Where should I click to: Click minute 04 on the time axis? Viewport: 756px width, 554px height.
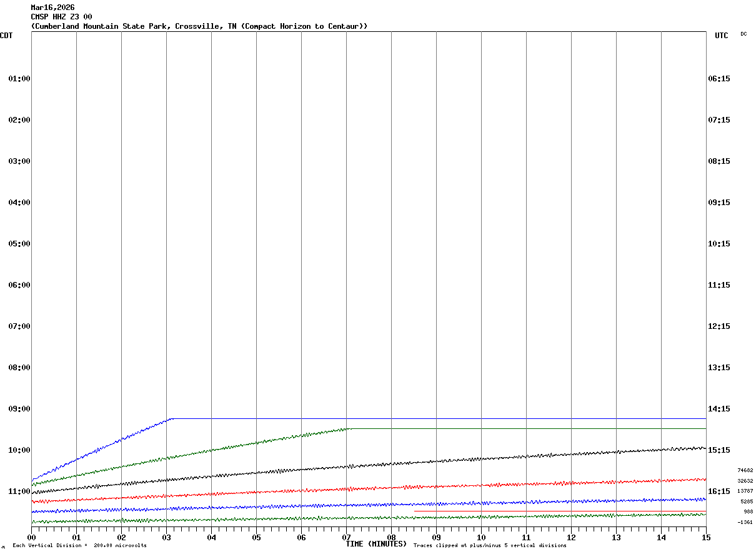tap(211, 538)
